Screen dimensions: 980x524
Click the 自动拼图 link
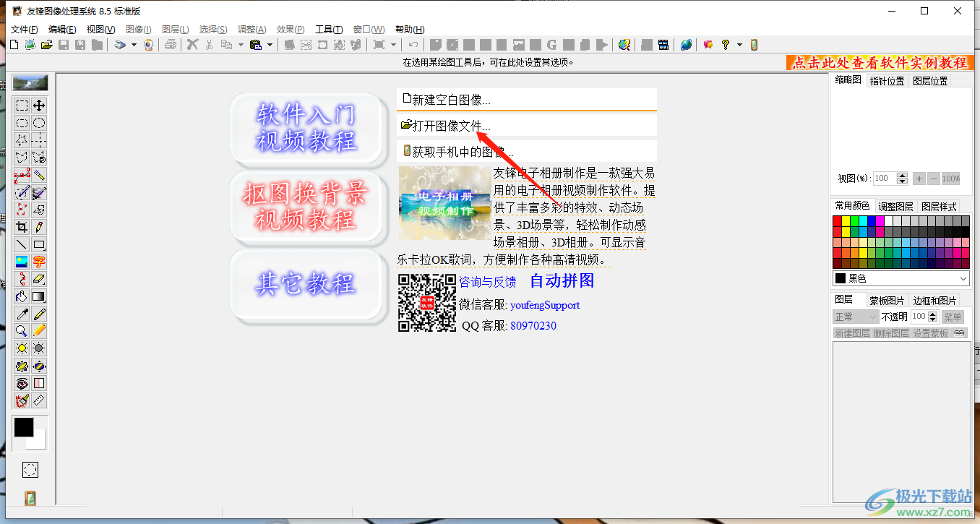[562, 280]
